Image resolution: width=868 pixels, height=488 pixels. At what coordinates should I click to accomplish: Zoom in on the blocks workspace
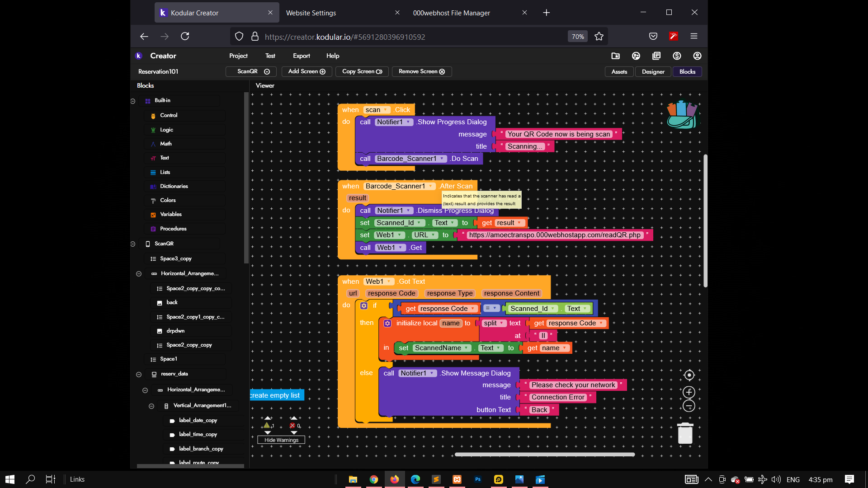[x=689, y=392]
